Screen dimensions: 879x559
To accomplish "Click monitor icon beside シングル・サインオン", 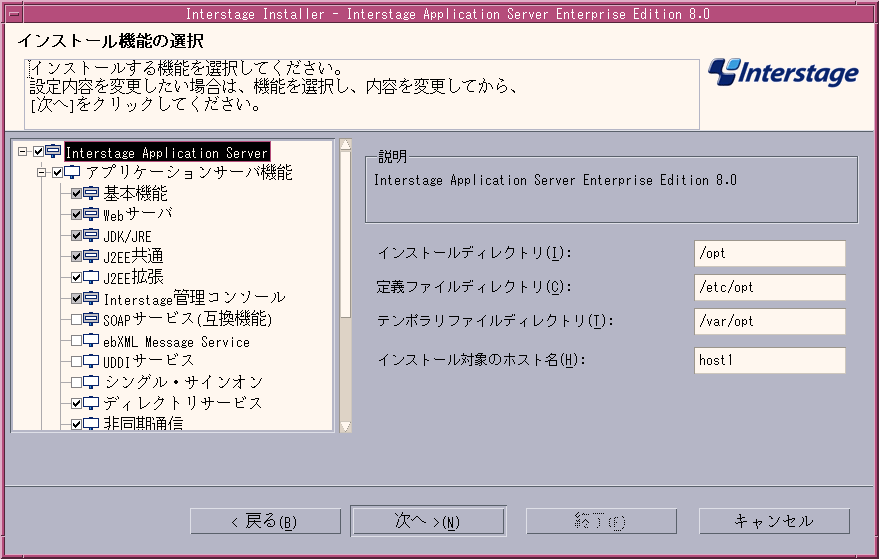I will [x=91, y=382].
